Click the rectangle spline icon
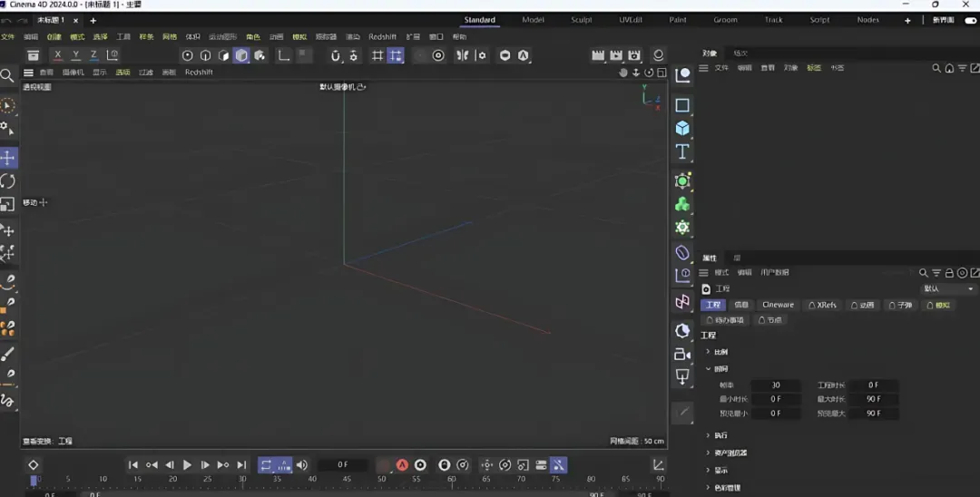 click(682, 105)
